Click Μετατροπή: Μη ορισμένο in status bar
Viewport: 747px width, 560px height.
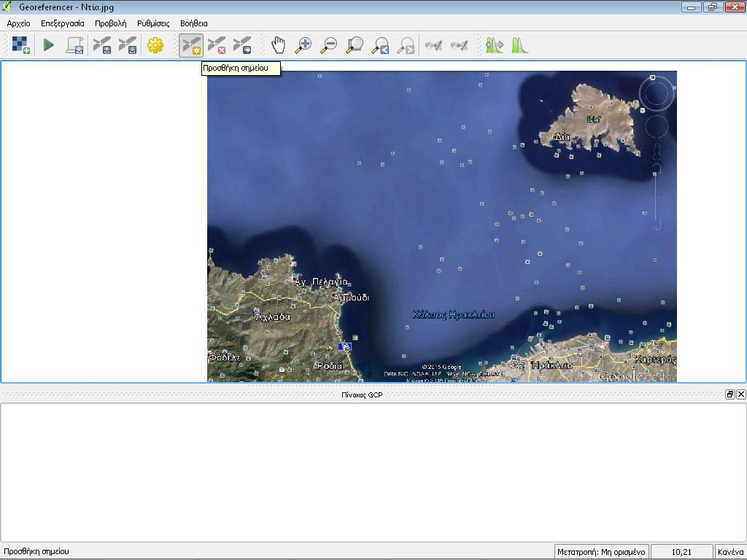pyautogui.click(x=601, y=552)
